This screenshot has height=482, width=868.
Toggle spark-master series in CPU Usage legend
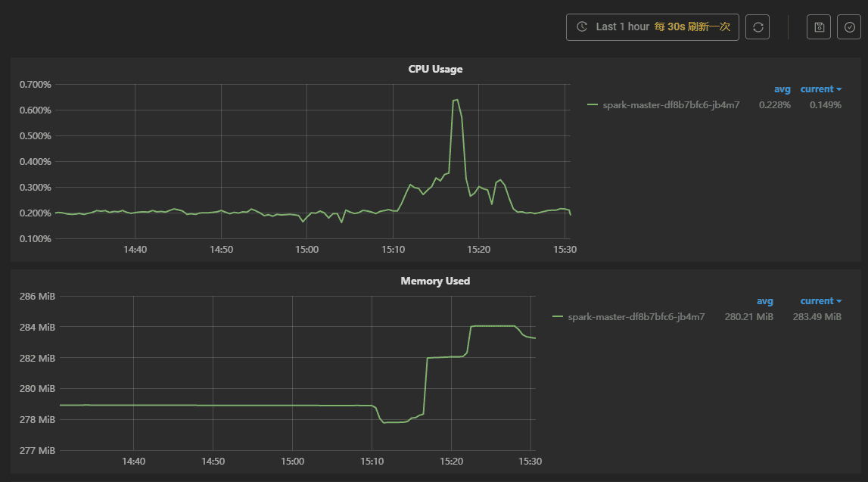[670, 105]
